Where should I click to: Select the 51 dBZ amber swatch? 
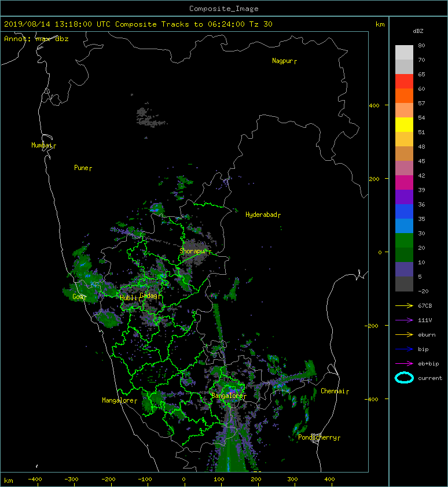pyautogui.click(x=404, y=139)
